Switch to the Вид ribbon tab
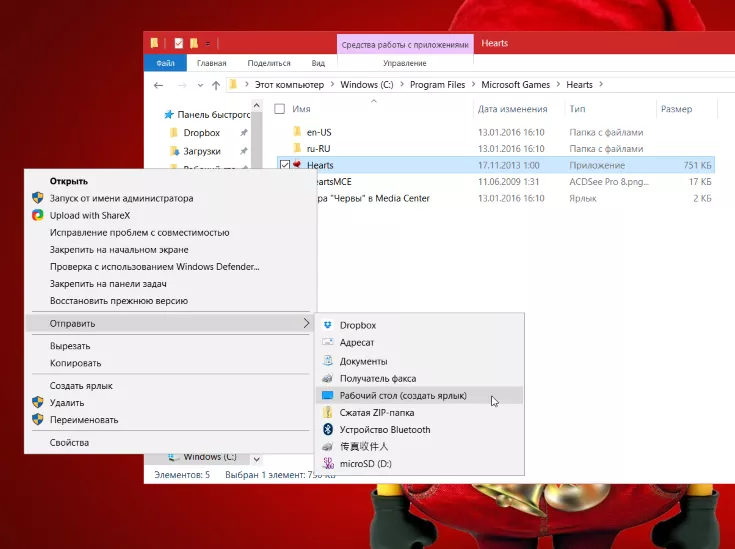 (318, 63)
